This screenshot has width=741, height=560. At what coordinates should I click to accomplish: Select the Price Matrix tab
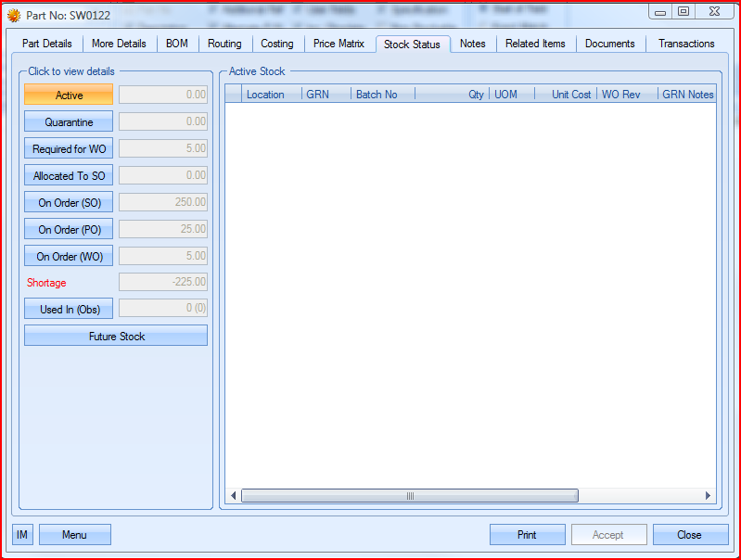pyautogui.click(x=339, y=44)
